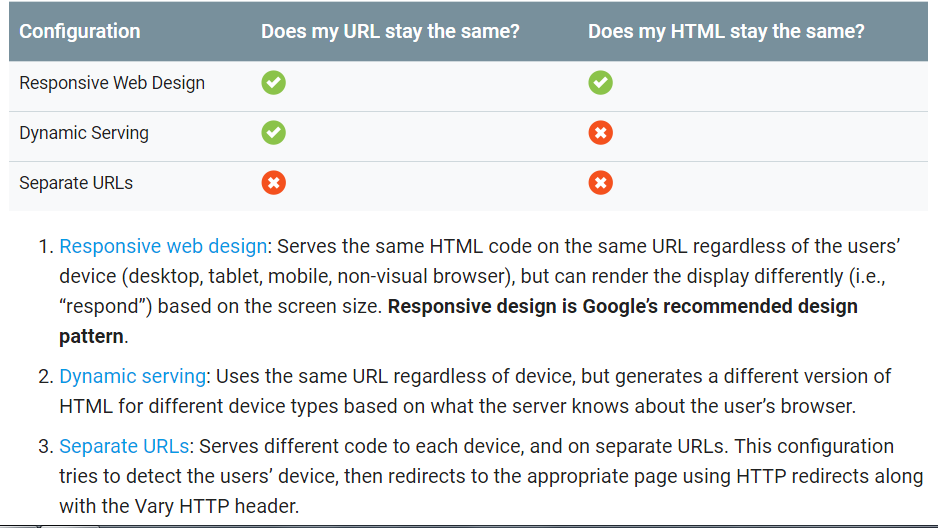938x528 pixels.
Task: Click 'Does my HTML stay the same?' header
Action: (x=726, y=31)
